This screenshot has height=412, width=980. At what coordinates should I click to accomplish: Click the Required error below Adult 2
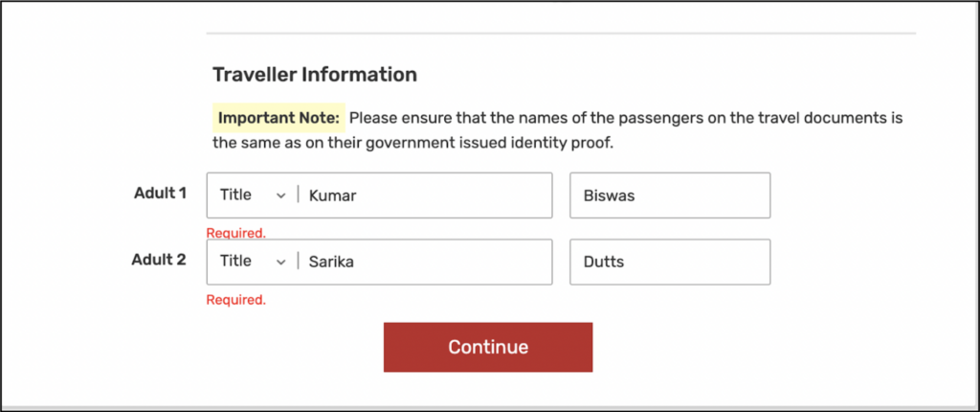235,299
